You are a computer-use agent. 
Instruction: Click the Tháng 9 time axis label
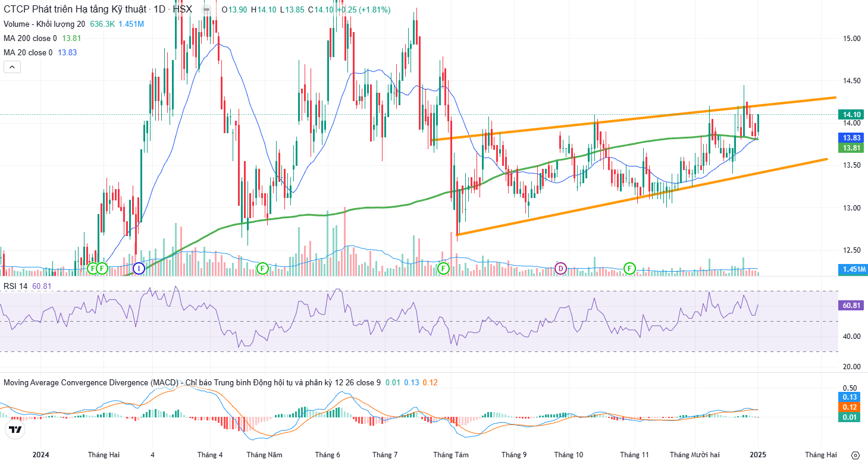514,455
